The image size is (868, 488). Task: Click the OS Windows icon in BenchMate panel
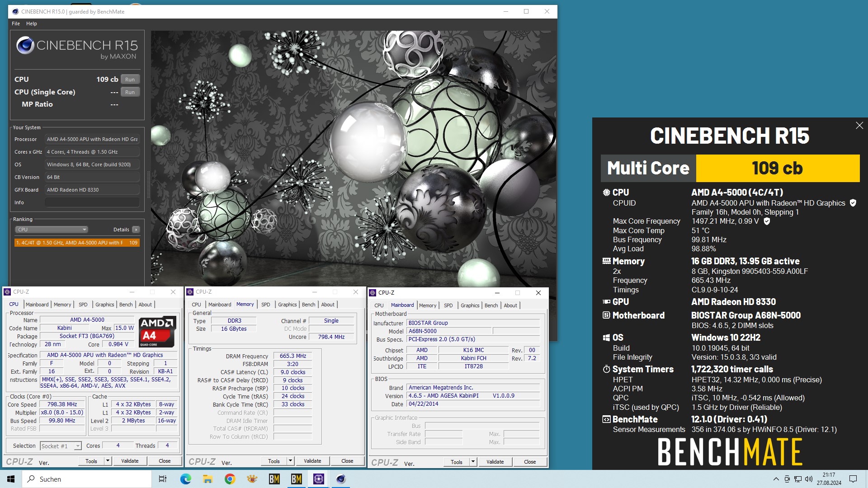pyautogui.click(x=606, y=338)
